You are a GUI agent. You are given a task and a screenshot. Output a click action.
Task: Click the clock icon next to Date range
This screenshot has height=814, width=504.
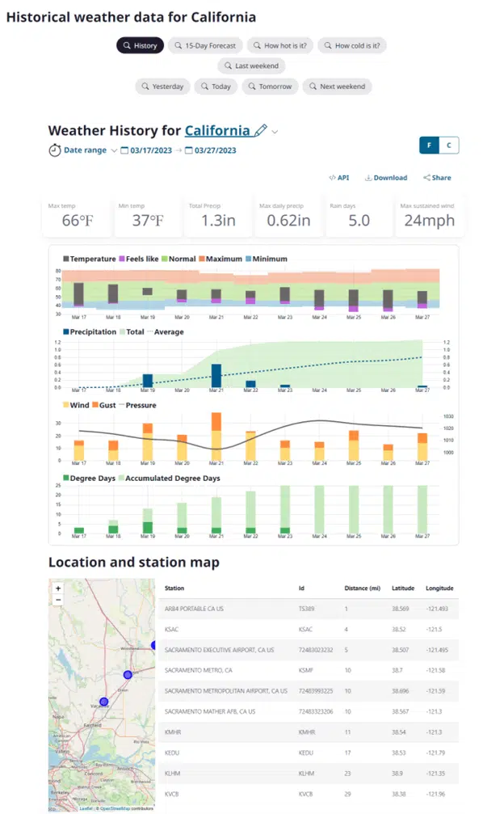(55, 150)
